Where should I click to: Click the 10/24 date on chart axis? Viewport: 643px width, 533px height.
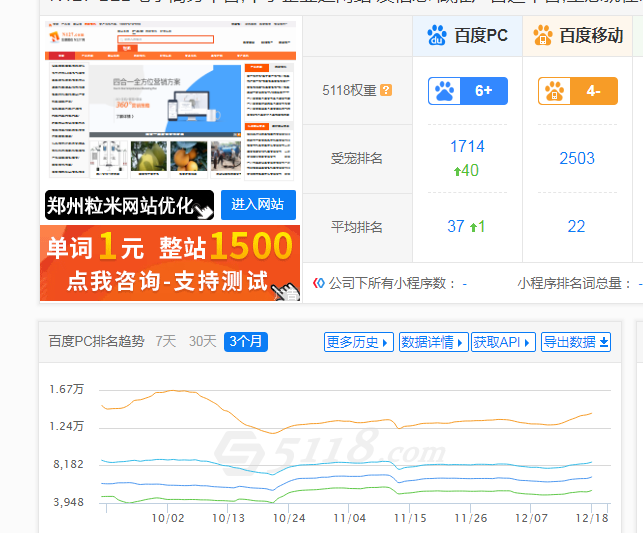(x=289, y=518)
